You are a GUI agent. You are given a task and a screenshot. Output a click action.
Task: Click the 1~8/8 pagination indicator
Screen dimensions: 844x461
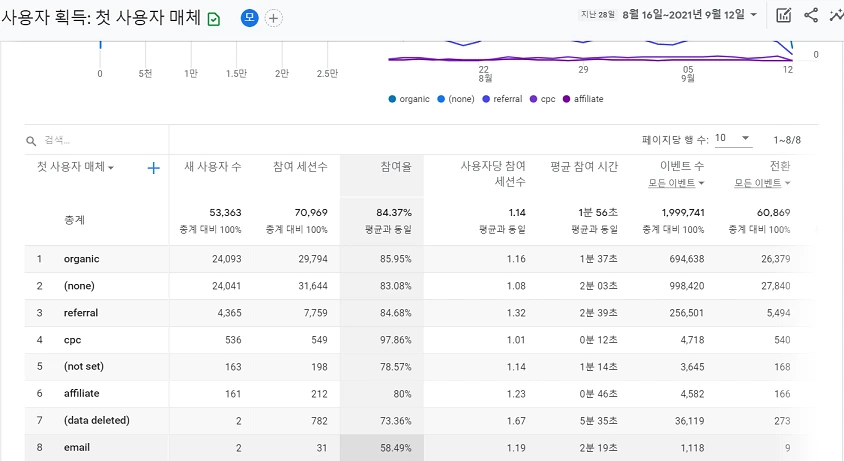point(787,140)
